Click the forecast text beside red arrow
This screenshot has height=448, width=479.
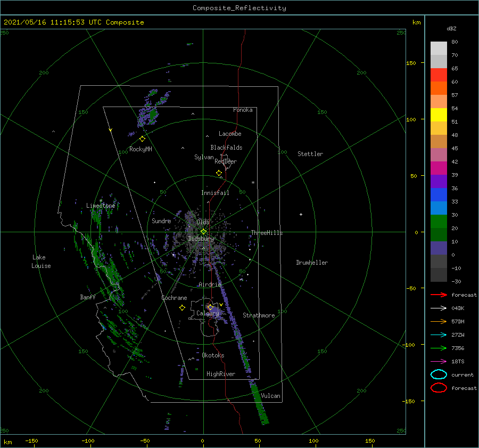tap(464, 295)
